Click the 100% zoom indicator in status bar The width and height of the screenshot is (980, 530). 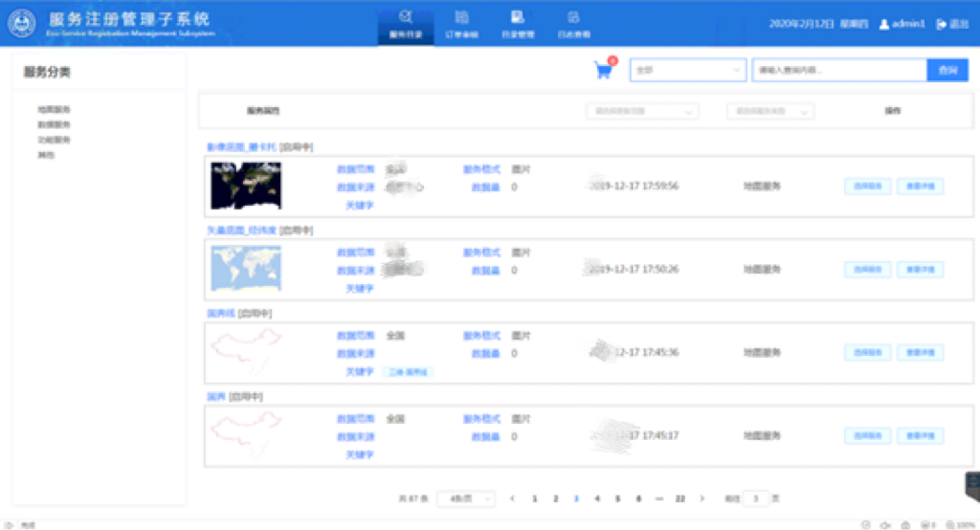click(961, 525)
